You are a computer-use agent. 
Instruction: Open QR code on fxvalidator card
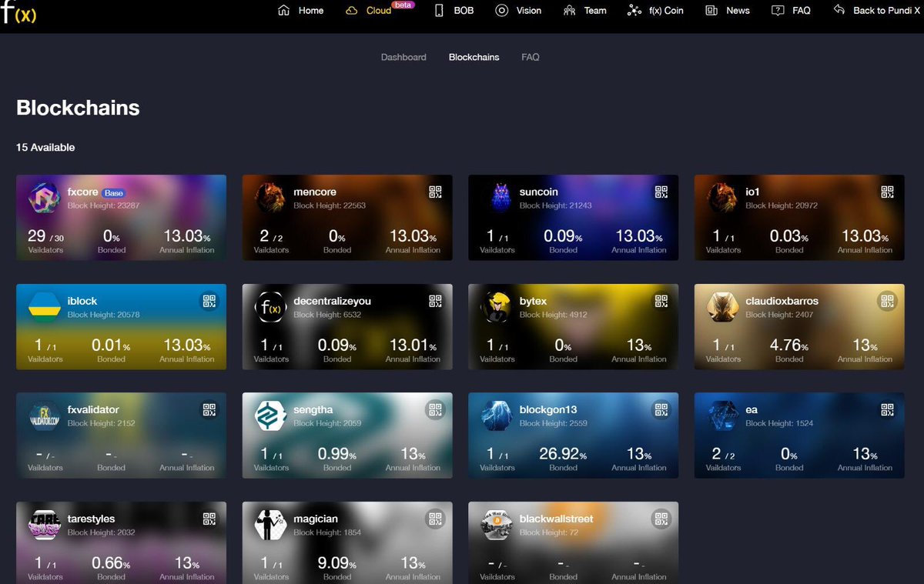coord(209,410)
